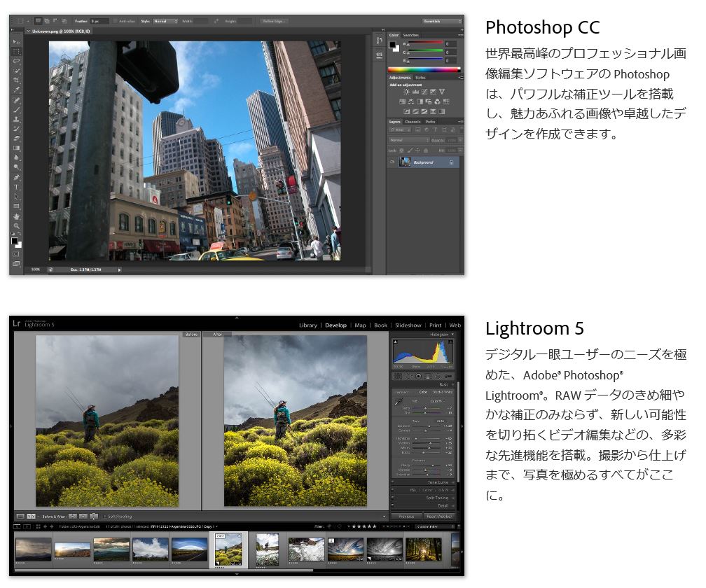
Task: Select the Rectangle shape tool
Action: pos(16,206)
